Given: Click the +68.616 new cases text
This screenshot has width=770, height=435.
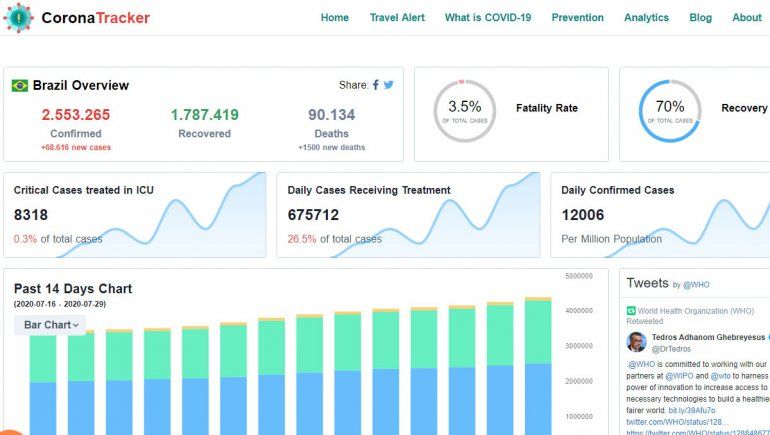Looking at the screenshot, I should [76, 147].
